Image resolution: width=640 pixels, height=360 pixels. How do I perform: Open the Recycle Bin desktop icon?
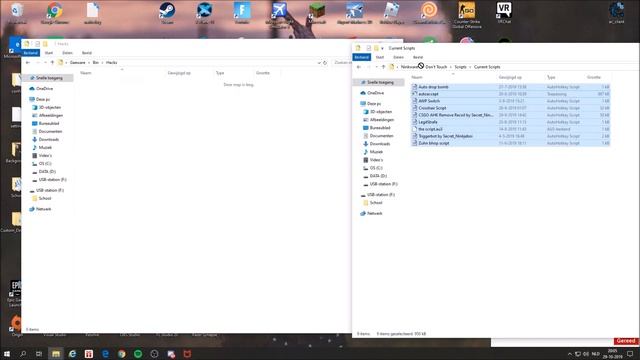17,13
